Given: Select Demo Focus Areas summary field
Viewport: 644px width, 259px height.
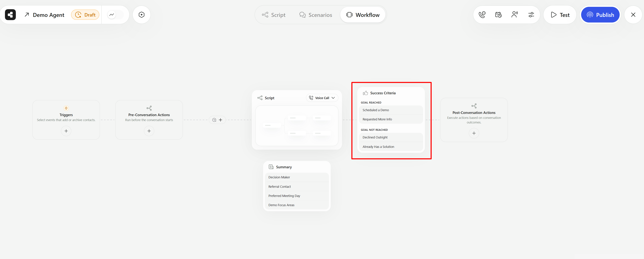Looking at the screenshot, I should [297, 205].
